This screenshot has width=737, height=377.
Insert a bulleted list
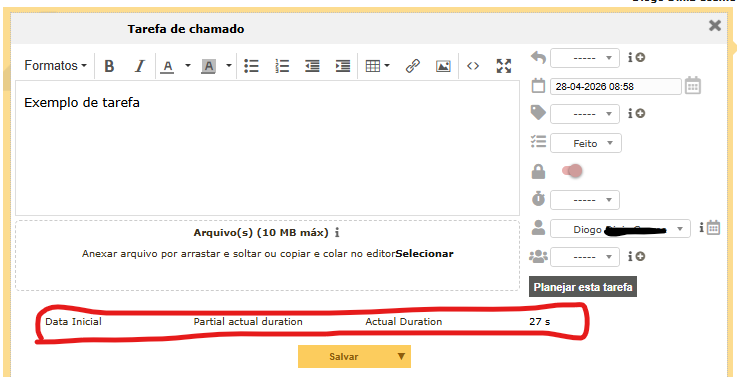click(251, 66)
